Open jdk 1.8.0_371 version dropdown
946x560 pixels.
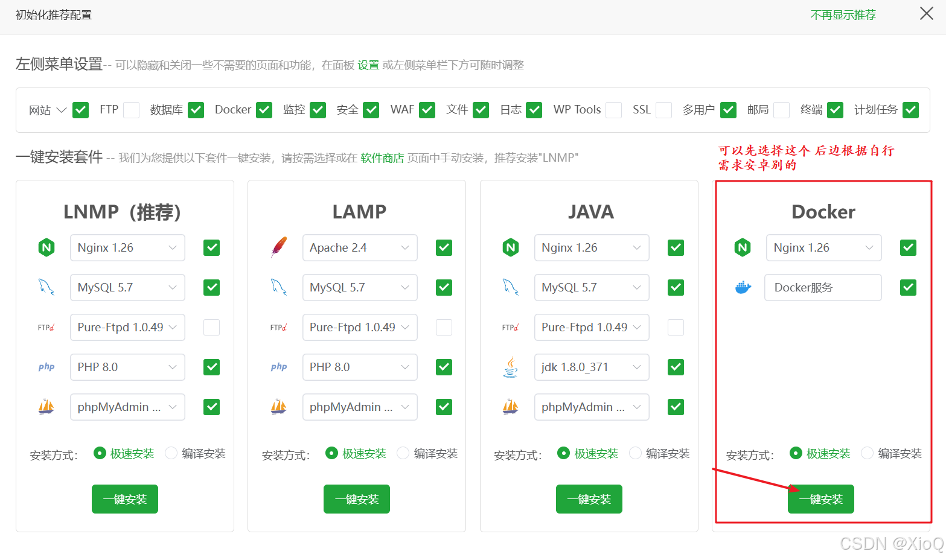click(592, 367)
